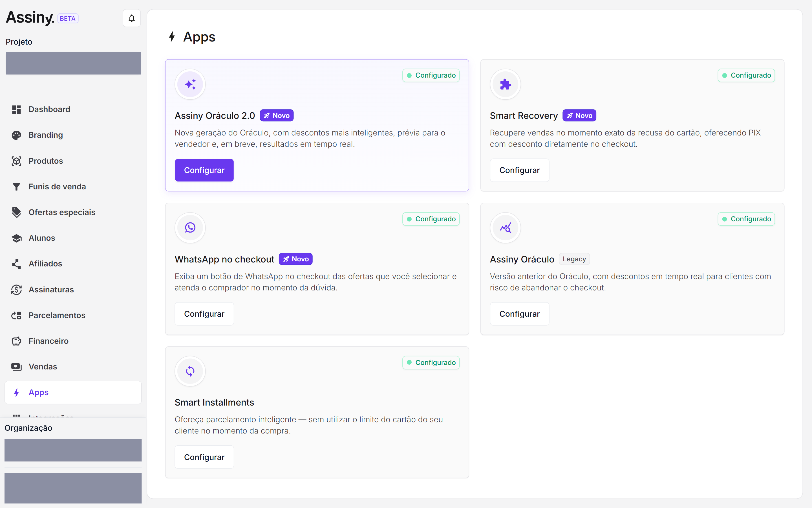Image resolution: width=812 pixels, height=508 pixels.
Task: Click the Afiliados share icon
Action: point(16,264)
